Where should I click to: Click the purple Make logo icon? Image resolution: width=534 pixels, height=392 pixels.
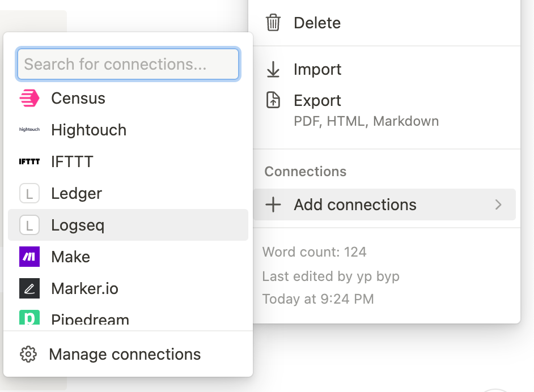(29, 257)
